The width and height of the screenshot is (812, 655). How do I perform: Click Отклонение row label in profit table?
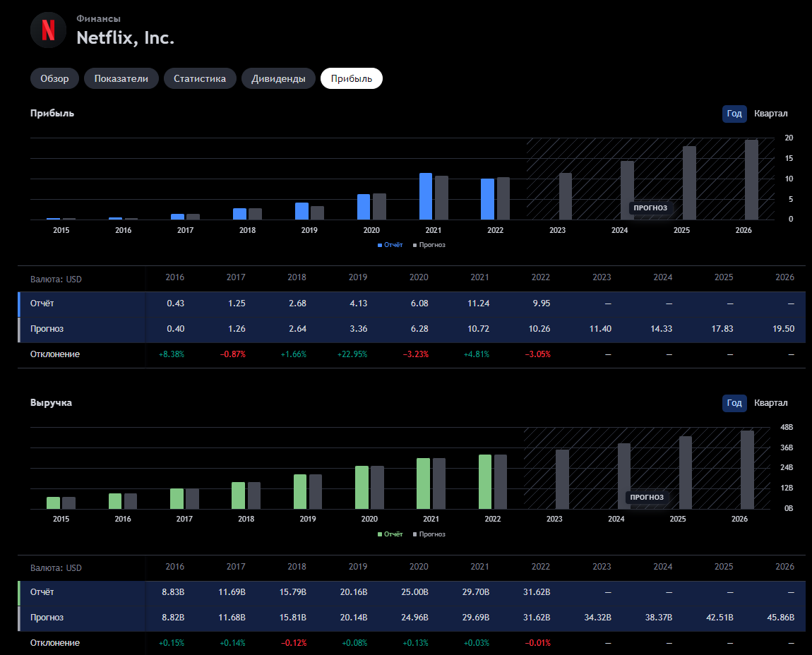[55, 354]
